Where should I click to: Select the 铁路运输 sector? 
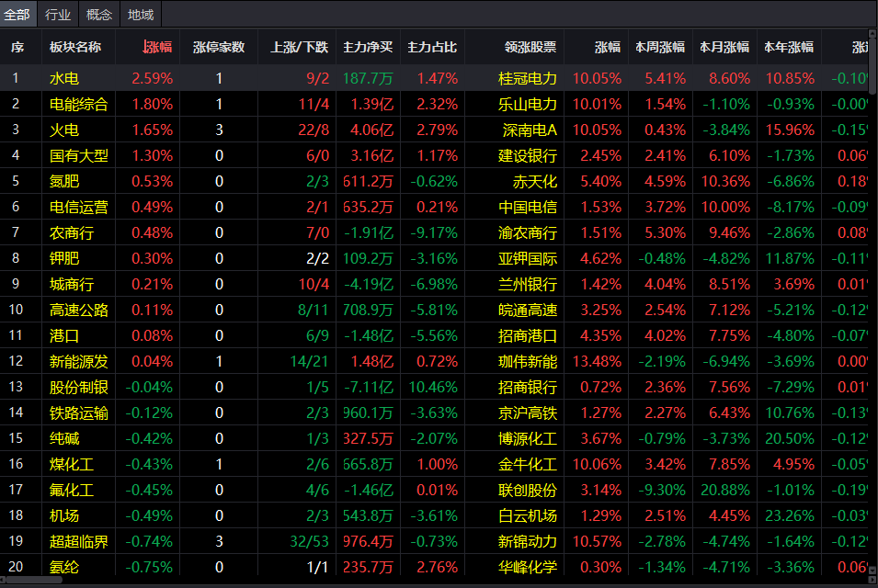click(x=78, y=413)
